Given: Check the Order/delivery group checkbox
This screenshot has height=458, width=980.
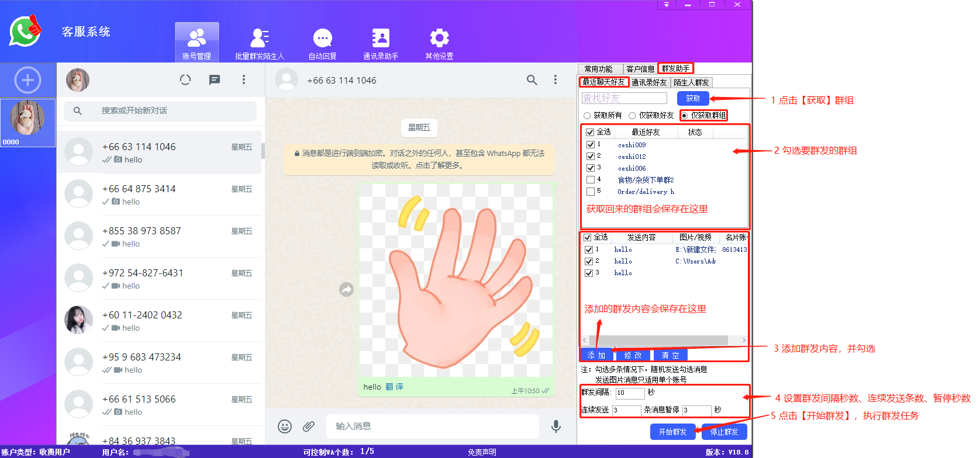Looking at the screenshot, I should pyautogui.click(x=590, y=191).
